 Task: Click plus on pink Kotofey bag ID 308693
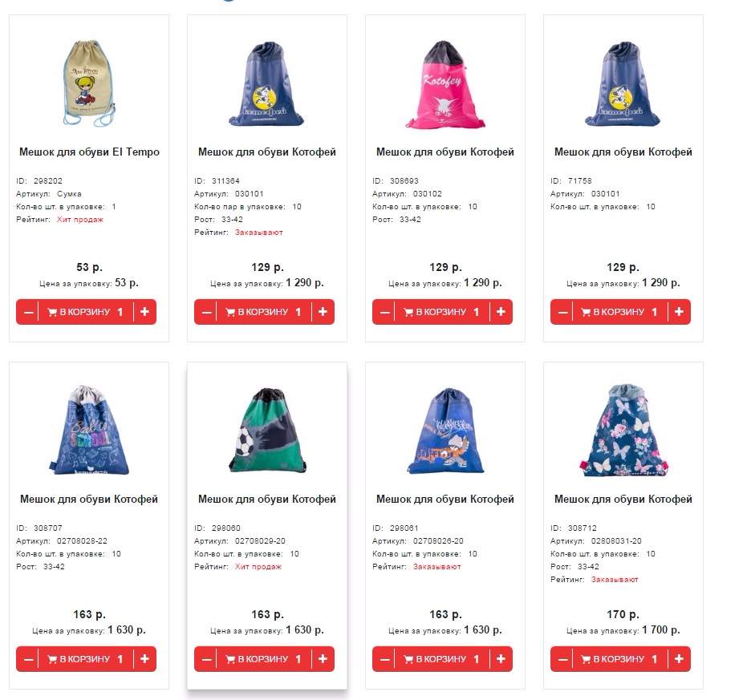pyautogui.click(x=501, y=312)
